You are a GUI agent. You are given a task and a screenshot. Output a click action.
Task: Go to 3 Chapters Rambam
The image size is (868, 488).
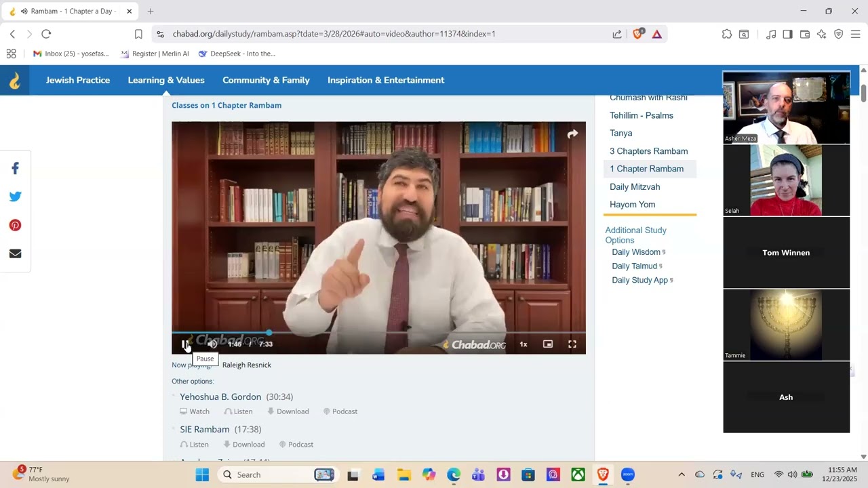(x=649, y=151)
